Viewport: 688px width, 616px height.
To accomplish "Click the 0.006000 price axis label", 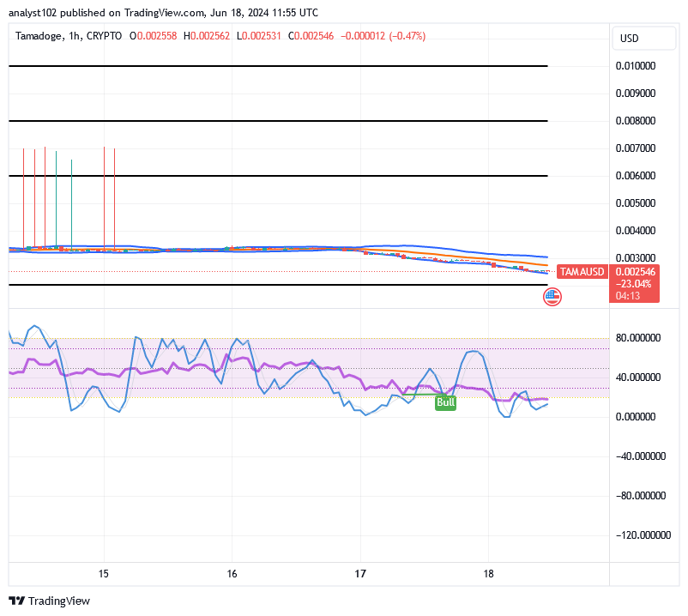I will click(636, 176).
